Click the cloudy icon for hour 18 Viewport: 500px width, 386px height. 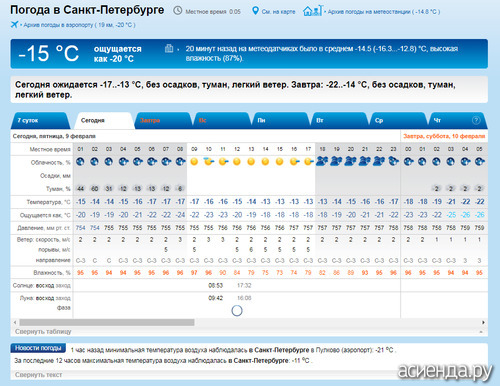pyautogui.click(x=322, y=161)
